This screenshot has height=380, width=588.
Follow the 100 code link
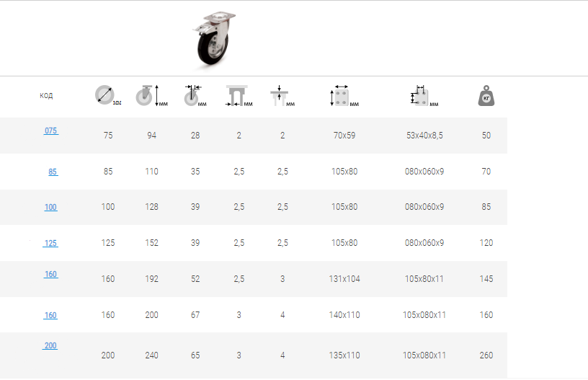[50, 207]
